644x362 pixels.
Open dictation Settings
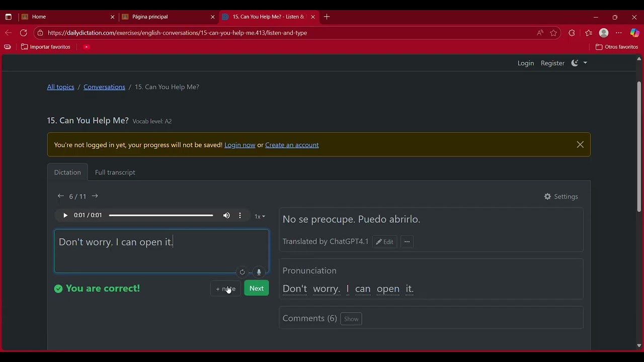click(561, 197)
